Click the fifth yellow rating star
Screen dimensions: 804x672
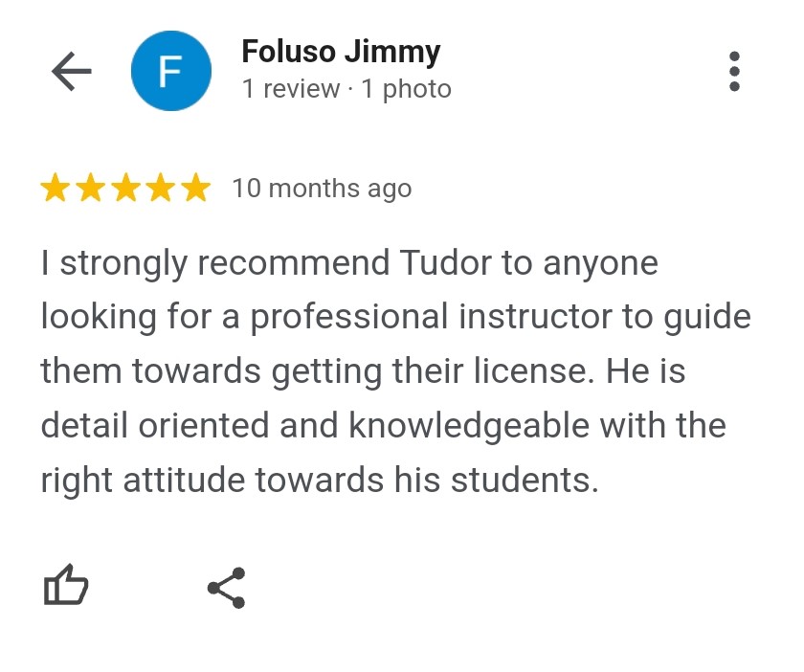[195, 189]
